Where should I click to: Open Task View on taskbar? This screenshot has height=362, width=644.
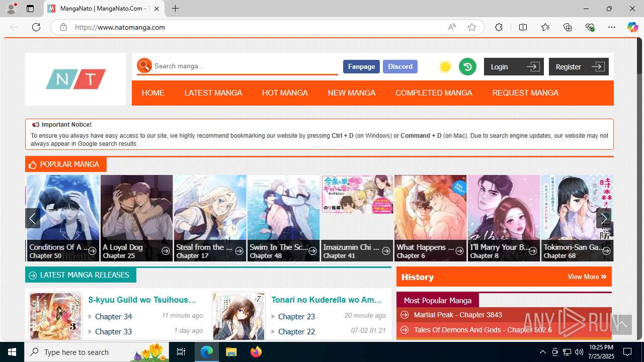point(181,352)
